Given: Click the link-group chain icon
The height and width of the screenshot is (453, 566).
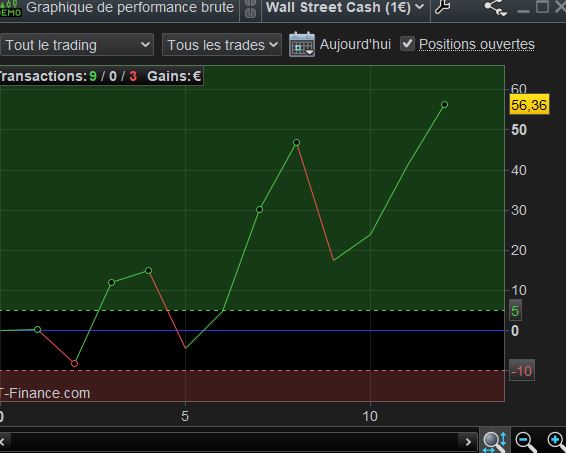Looking at the screenshot, I should tap(250, 9).
